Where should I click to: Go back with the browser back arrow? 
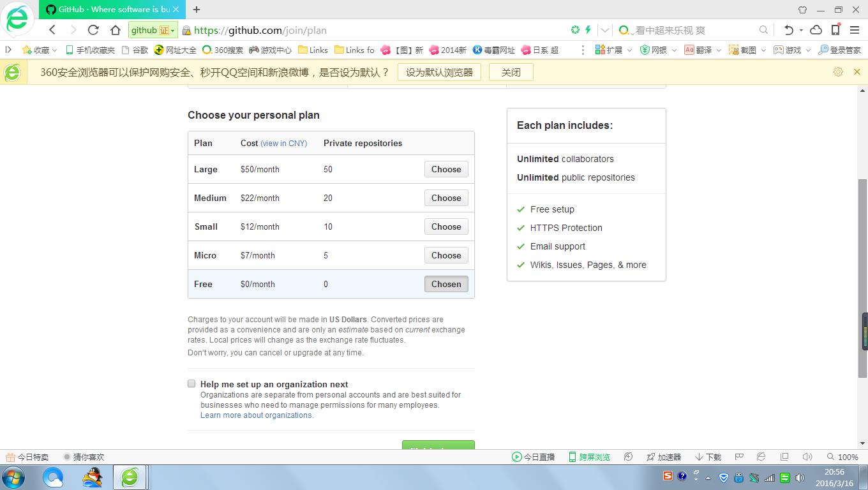tap(52, 30)
